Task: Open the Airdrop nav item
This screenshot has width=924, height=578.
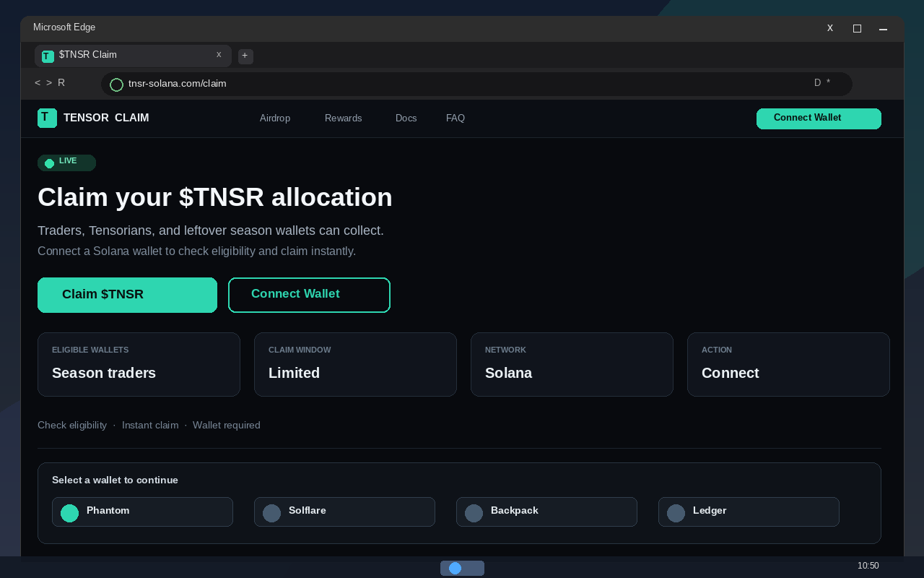Action: tap(275, 118)
